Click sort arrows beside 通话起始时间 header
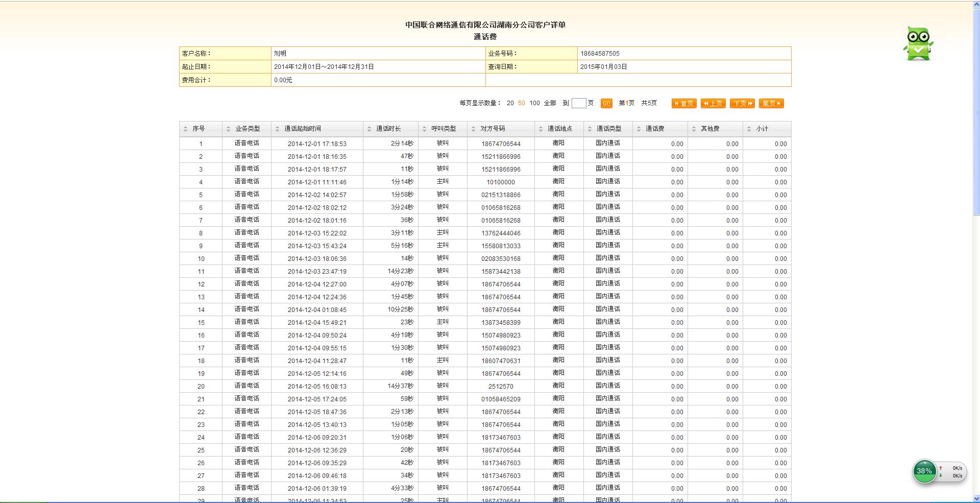Image resolution: width=980 pixels, height=503 pixels. pyautogui.click(x=277, y=129)
